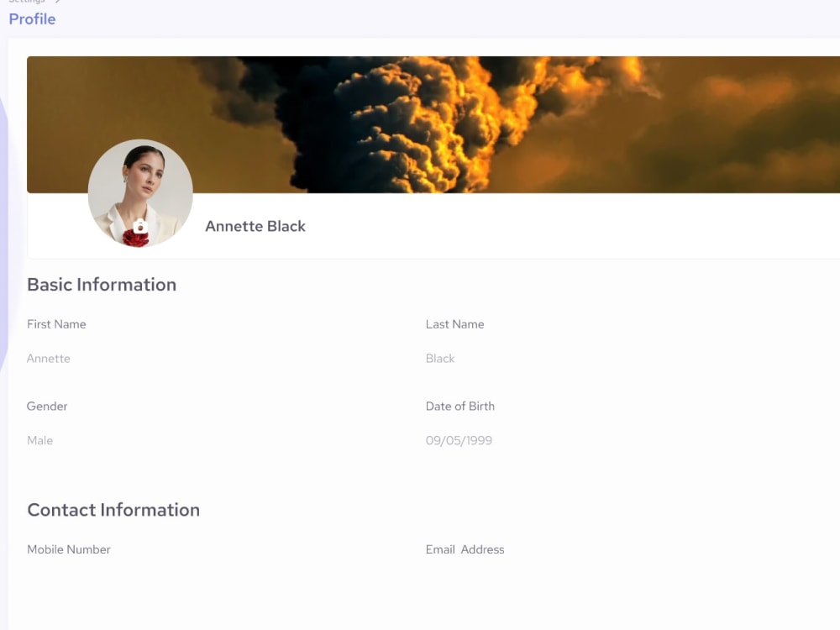The width and height of the screenshot is (840, 630).
Task: Click the Last Name label
Action: tap(454, 324)
